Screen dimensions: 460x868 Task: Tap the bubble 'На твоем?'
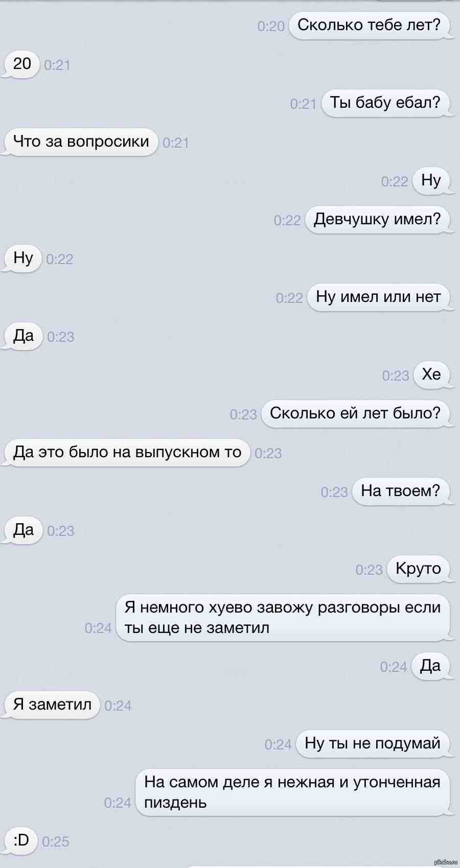(x=401, y=491)
